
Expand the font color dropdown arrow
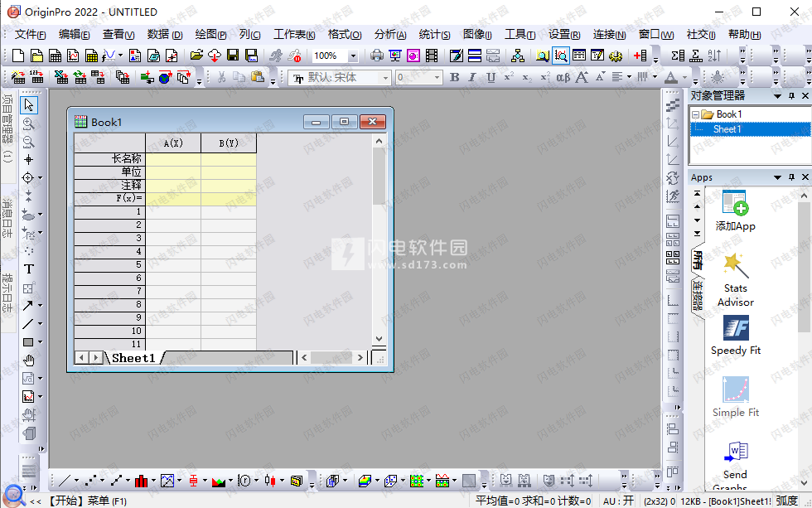point(684,77)
